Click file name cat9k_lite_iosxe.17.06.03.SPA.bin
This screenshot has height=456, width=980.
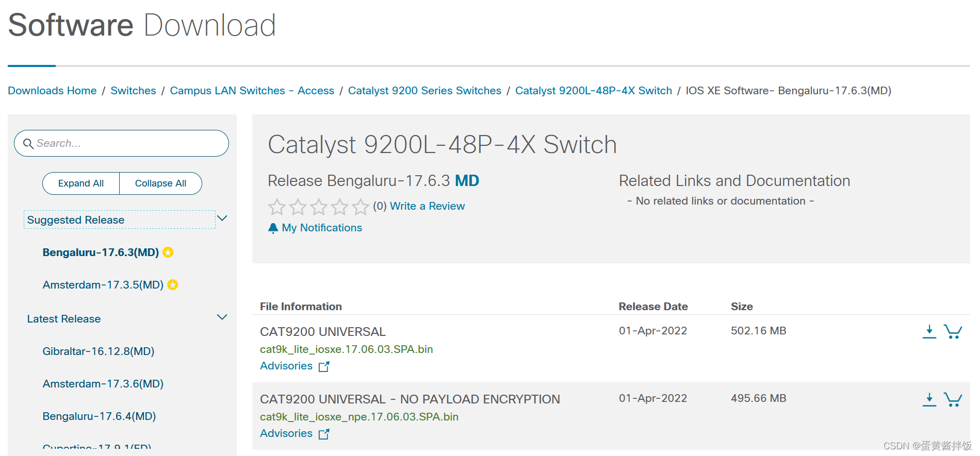click(x=346, y=349)
